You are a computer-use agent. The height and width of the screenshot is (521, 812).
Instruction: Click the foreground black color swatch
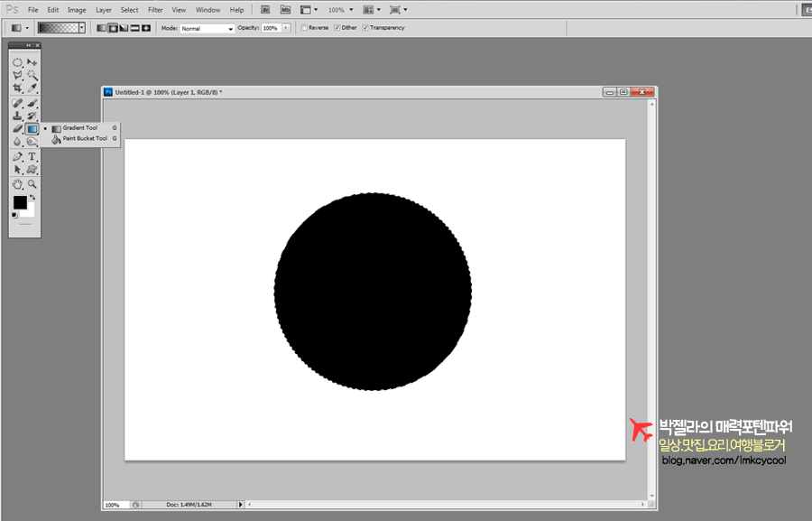point(19,203)
